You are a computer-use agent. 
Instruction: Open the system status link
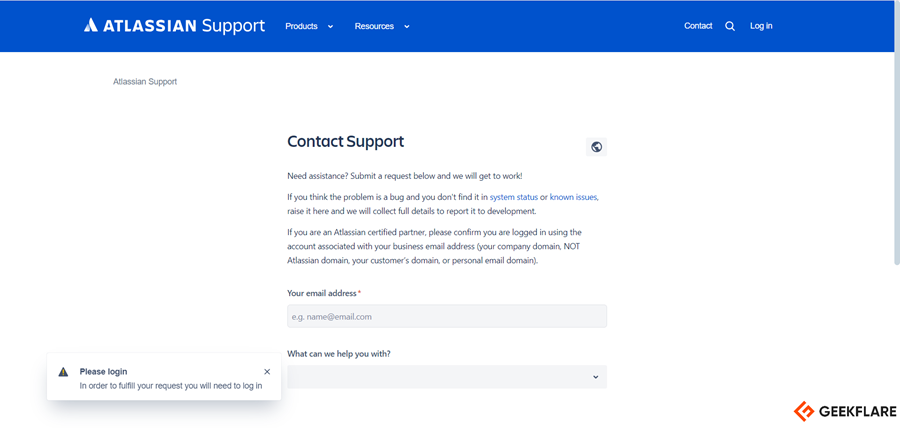coord(514,197)
